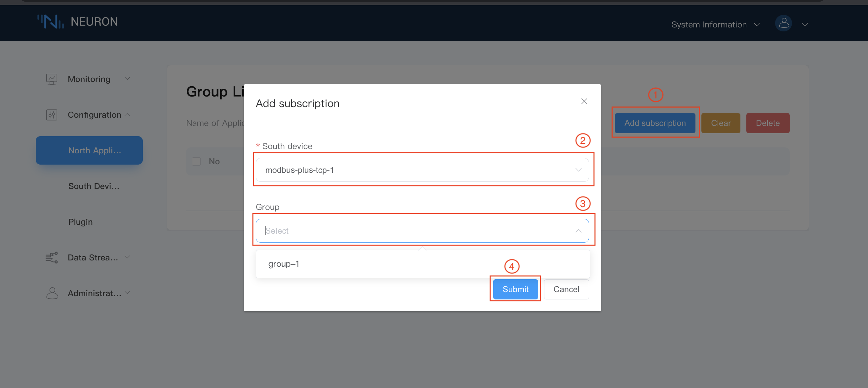Click the Clear button
The image size is (868, 388).
click(720, 123)
